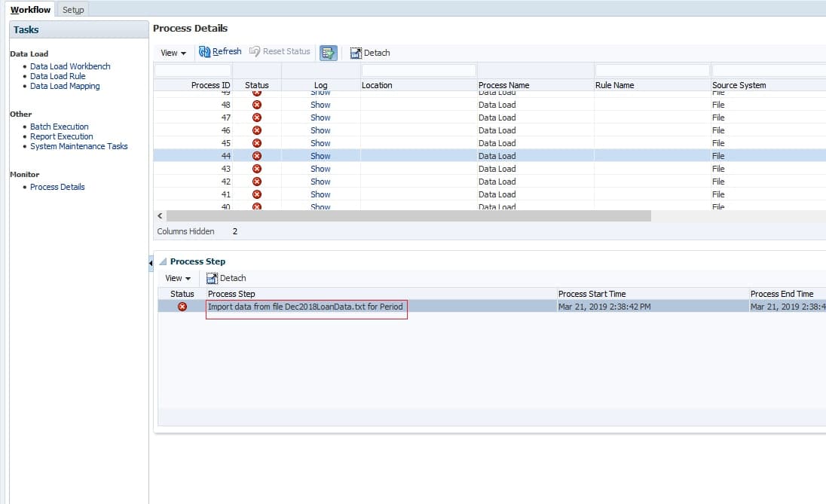This screenshot has height=504, width=826.
Task: Click the error icon next to process 48
Action: [257, 105]
